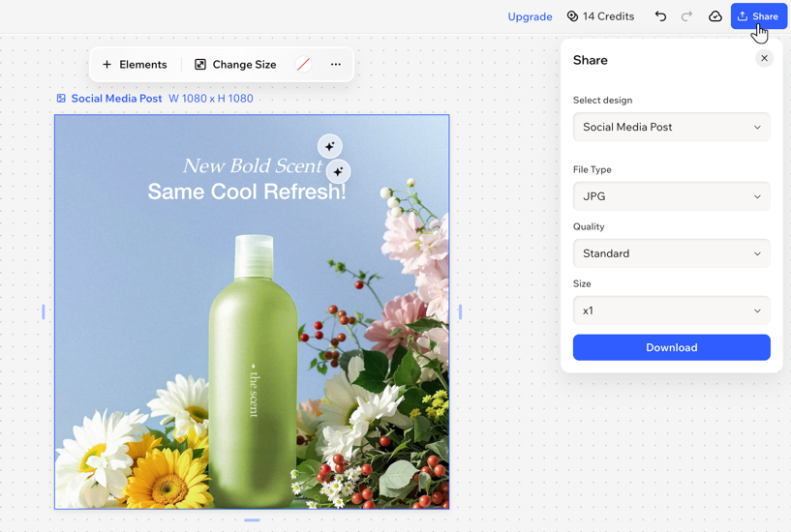Screen dimensions: 791x532
Task: Click Change Size in toolbar
Action: [235, 65]
